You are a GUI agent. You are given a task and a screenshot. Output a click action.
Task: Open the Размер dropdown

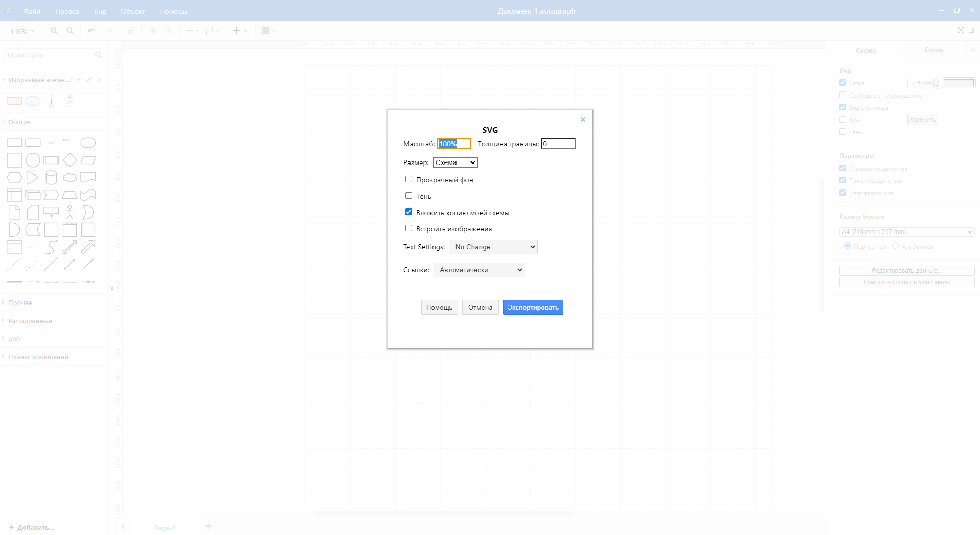[x=455, y=162]
